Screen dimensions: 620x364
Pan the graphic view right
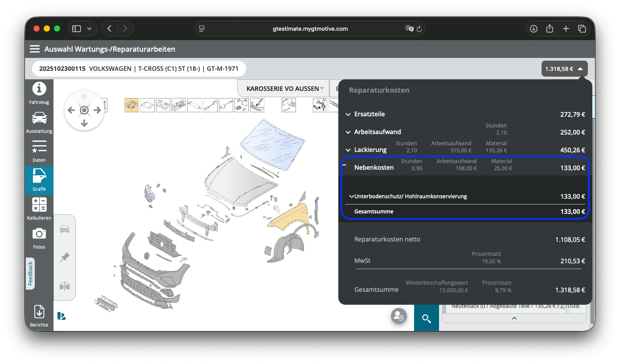tap(97, 110)
